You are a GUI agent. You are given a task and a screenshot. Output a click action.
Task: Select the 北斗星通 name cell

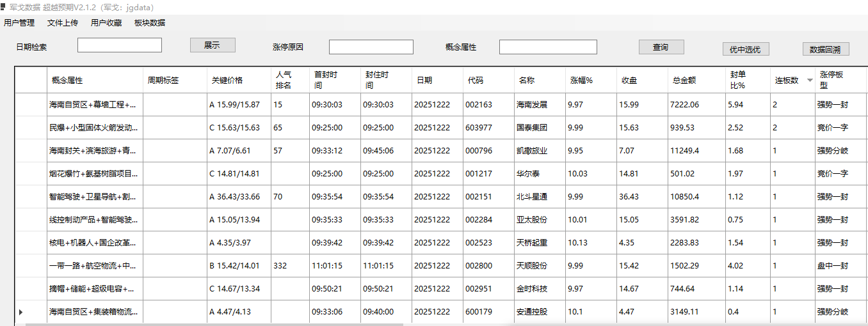coord(540,197)
